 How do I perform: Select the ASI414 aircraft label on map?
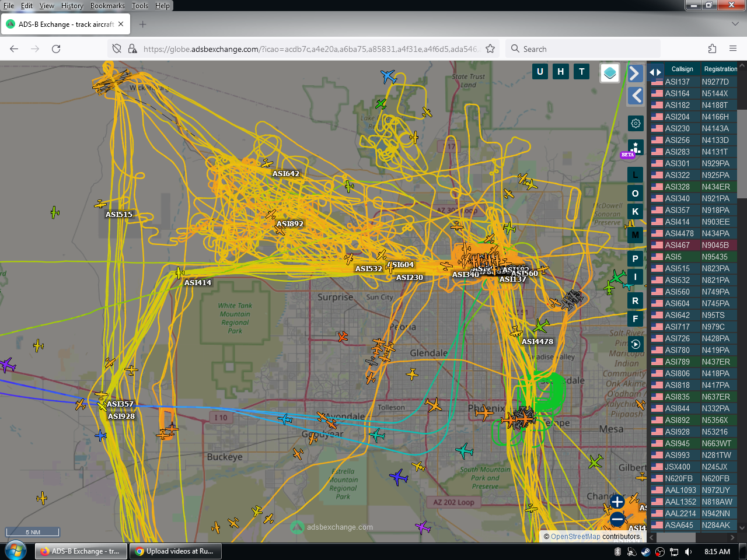(x=198, y=282)
